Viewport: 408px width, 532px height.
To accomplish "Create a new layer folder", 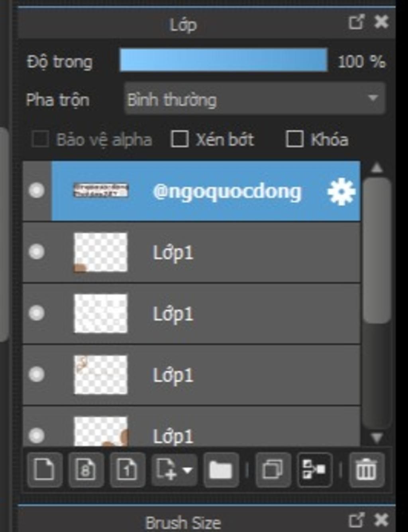I will point(221,470).
